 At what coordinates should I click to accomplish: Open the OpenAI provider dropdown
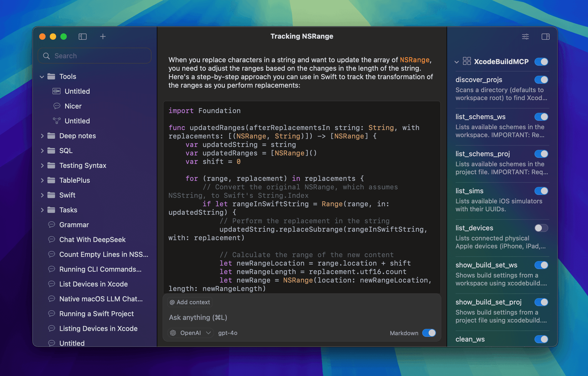click(x=191, y=333)
